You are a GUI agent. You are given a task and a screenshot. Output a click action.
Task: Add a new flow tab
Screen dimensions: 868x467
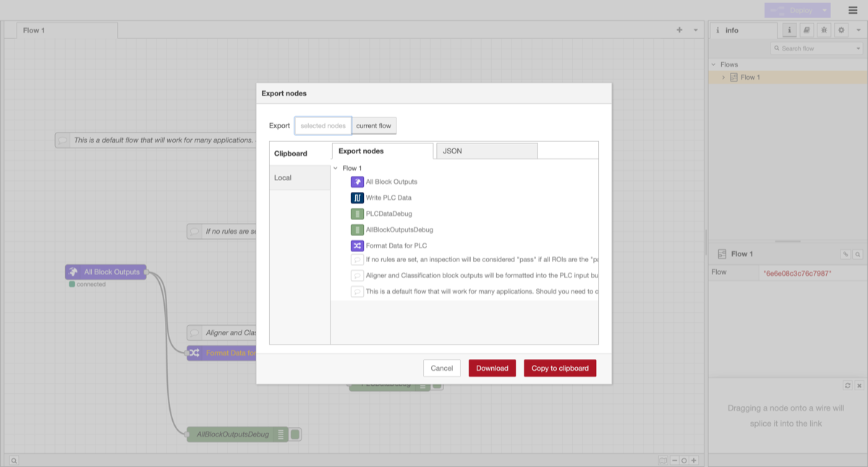pyautogui.click(x=678, y=30)
